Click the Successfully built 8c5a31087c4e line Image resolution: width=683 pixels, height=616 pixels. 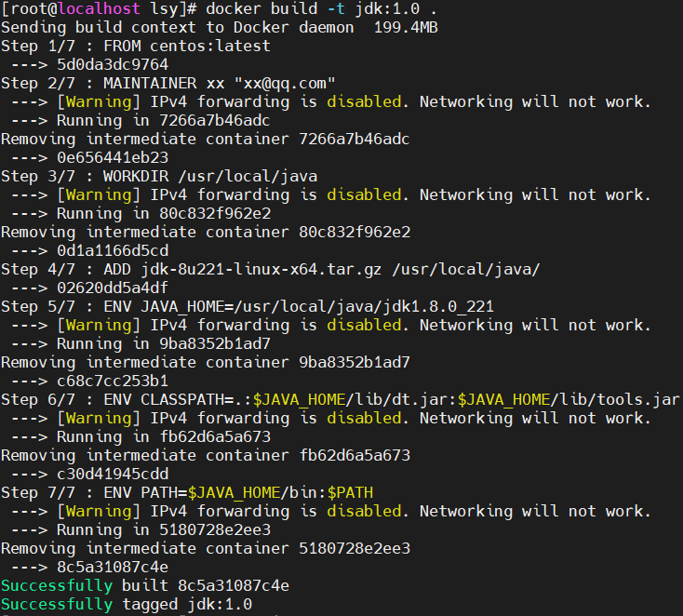click(x=145, y=586)
